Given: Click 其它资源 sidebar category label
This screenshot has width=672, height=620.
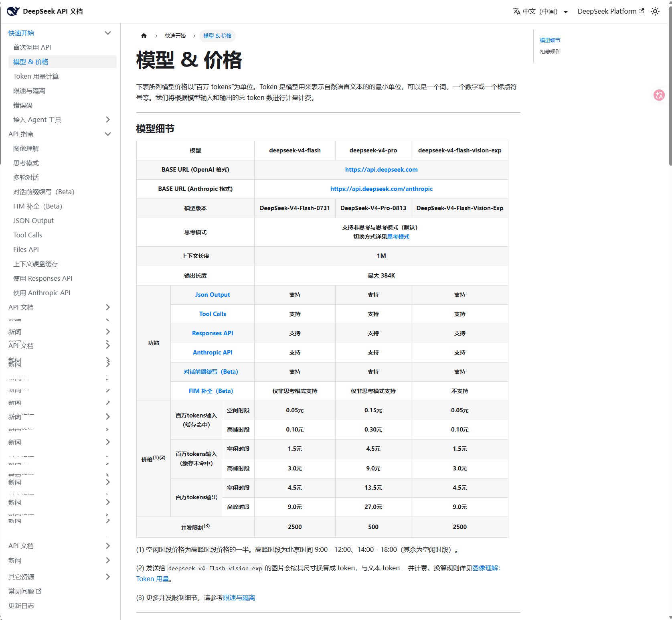Looking at the screenshot, I should 21,577.
